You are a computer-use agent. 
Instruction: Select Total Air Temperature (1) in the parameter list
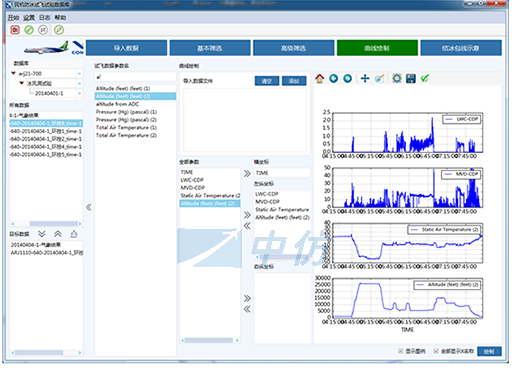click(126, 128)
